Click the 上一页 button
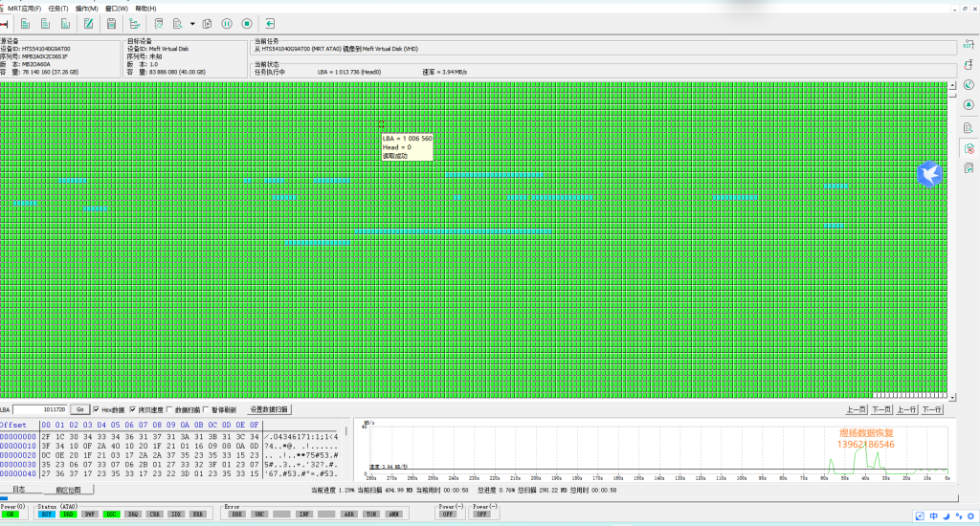The width and height of the screenshot is (980, 526). (857, 410)
